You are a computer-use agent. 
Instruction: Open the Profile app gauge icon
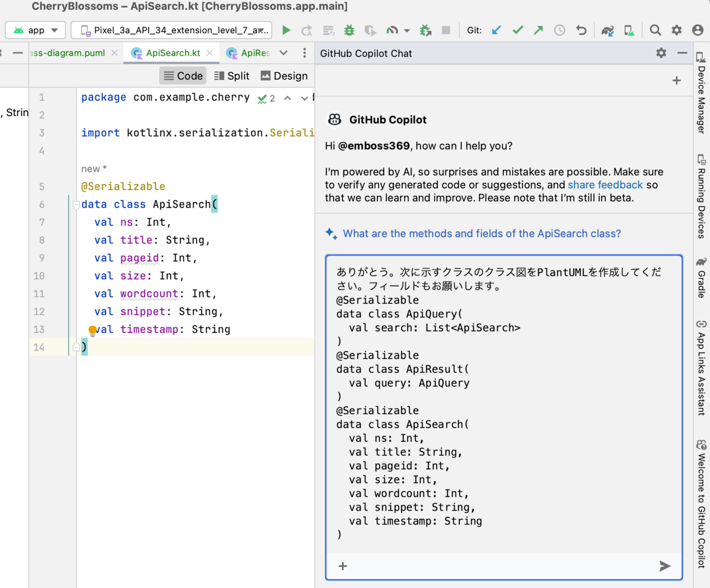pyautogui.click(x=393, y=30)
